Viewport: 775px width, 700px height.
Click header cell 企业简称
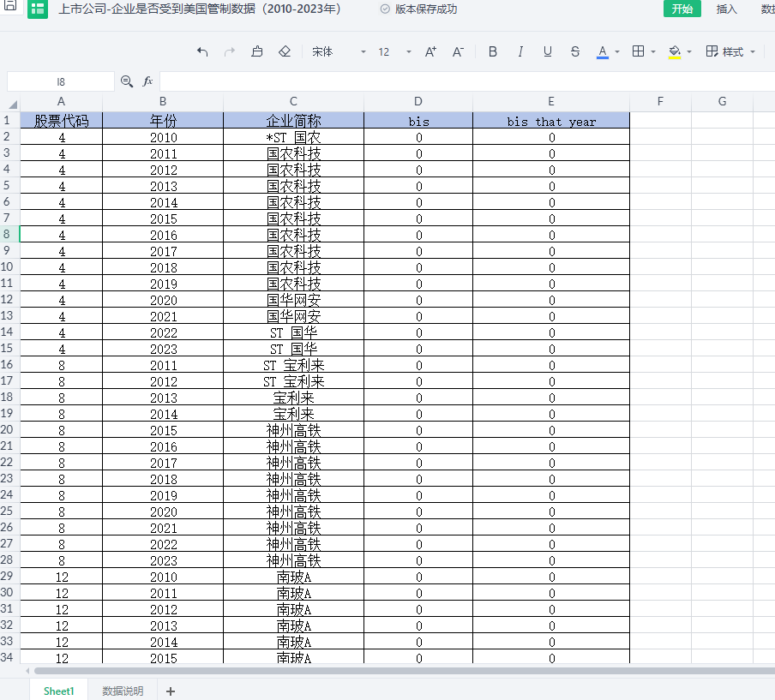coord(293,121)
